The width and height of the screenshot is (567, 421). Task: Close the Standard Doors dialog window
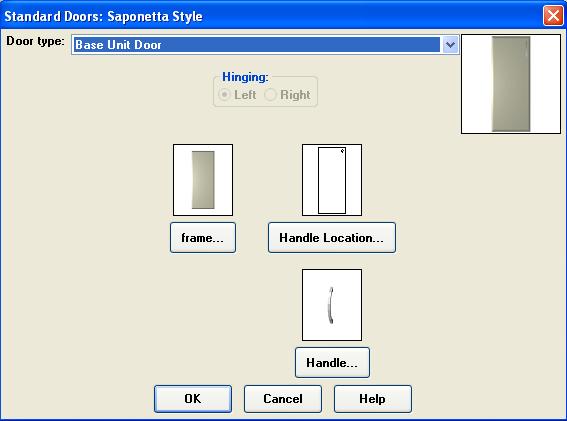click(553, 16)
